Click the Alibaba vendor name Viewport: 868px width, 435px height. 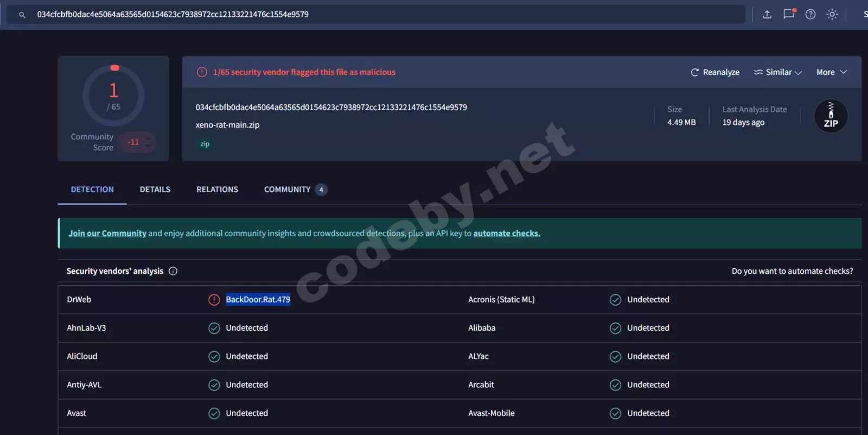[482, 328]
